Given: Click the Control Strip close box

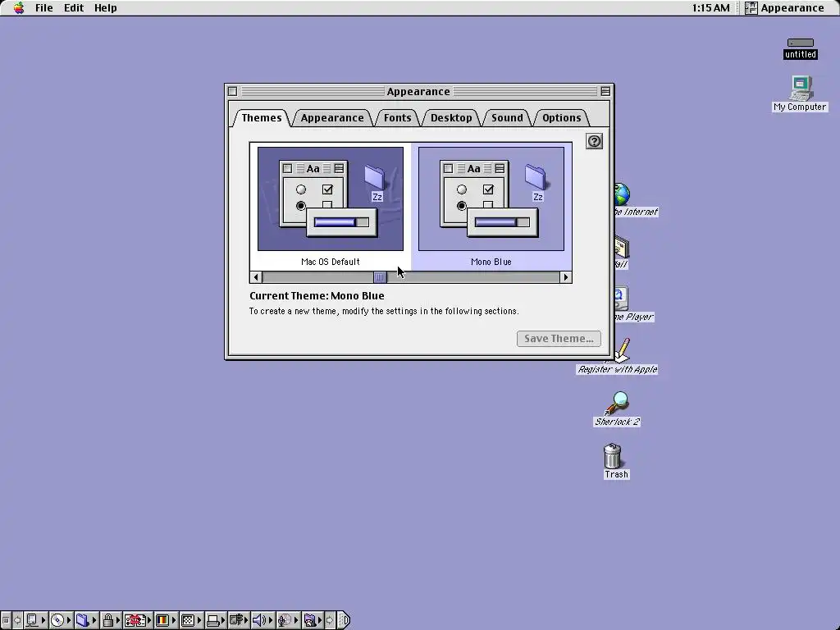Looking at the screenshot, I should [x=6, y=620].
